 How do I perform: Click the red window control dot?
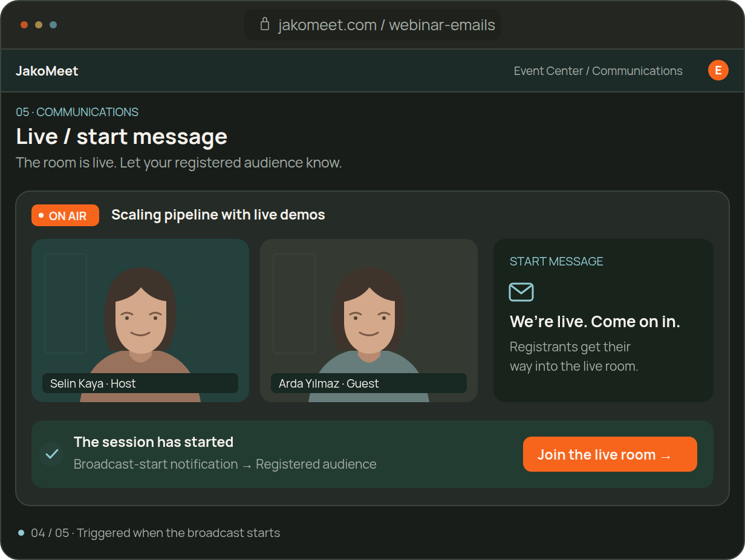24,25
